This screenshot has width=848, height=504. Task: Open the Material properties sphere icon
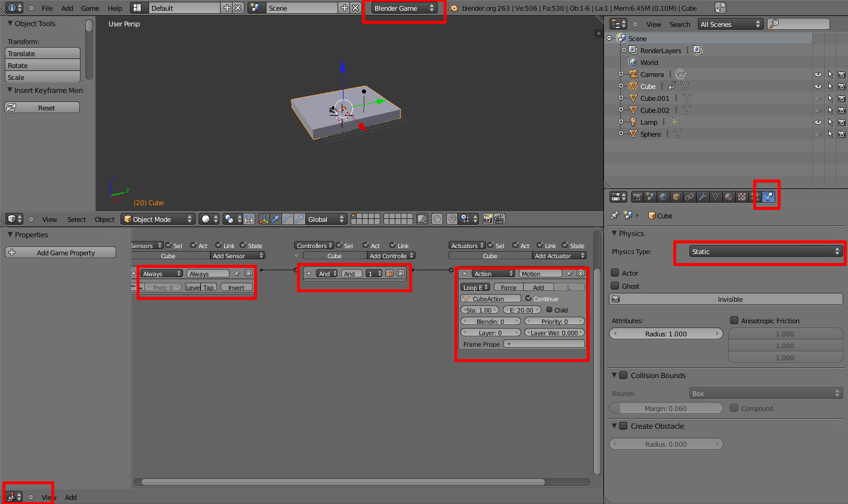pyautogui.click(x=729, y=197)
